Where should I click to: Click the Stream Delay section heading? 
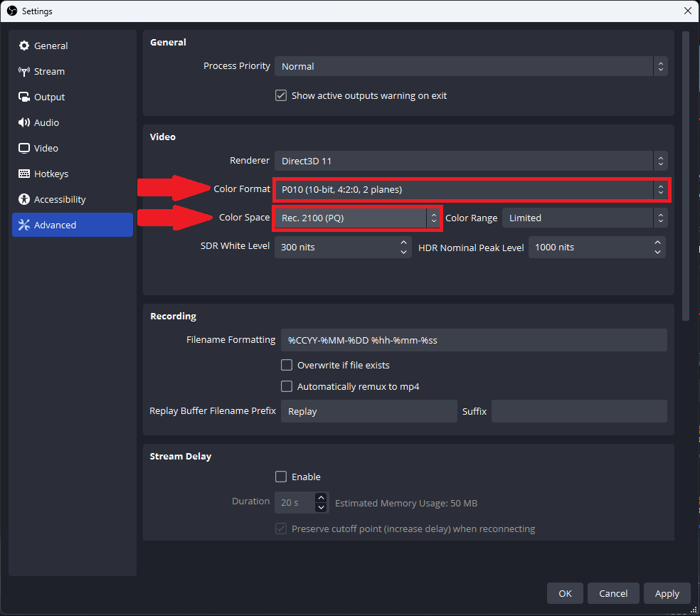tap(181, 456)
